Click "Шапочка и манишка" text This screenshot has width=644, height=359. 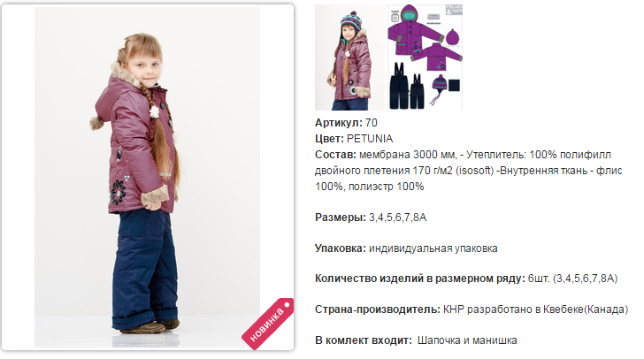(x=467, y=340)
